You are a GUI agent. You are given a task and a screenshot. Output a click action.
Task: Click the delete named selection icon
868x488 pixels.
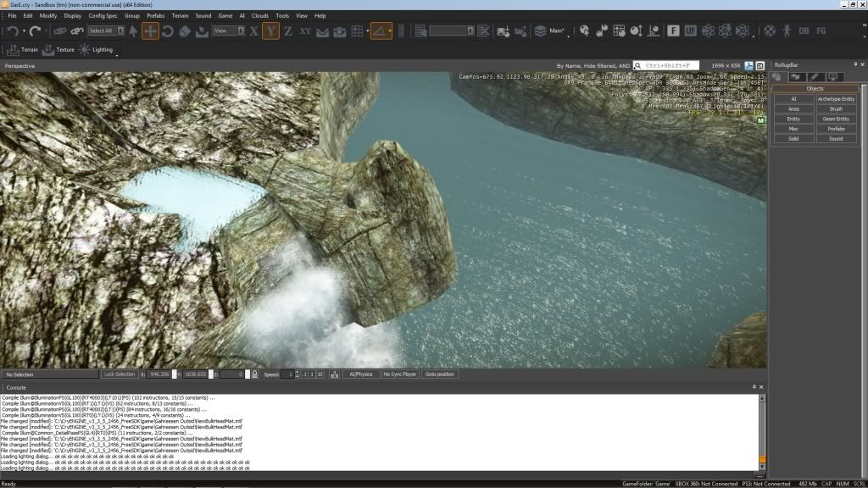pyautogui.click(x=483, y=31)
